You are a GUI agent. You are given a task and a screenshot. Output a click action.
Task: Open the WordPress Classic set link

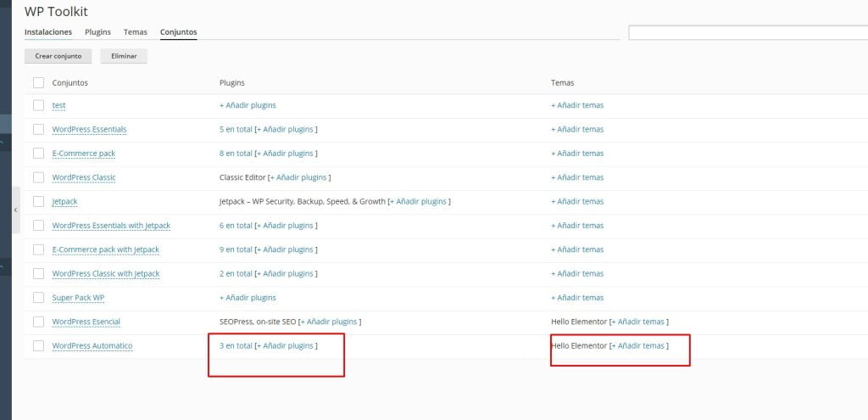(84, 177)
